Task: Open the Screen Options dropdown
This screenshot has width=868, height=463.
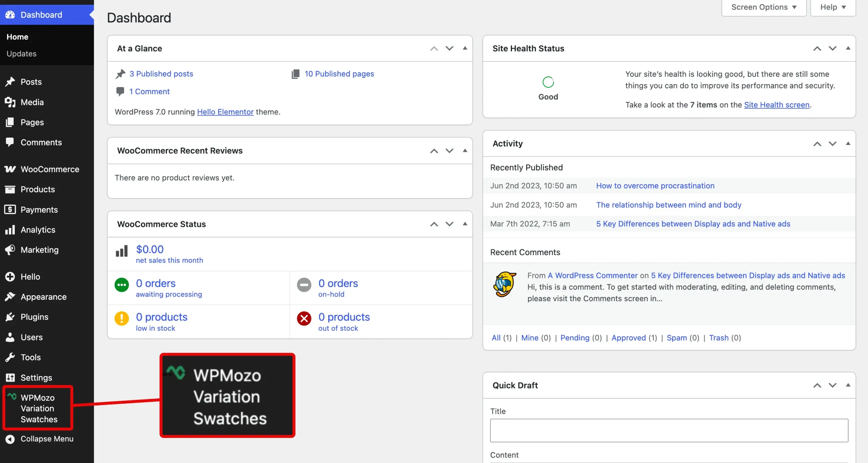Action: [x=764, y=7]
